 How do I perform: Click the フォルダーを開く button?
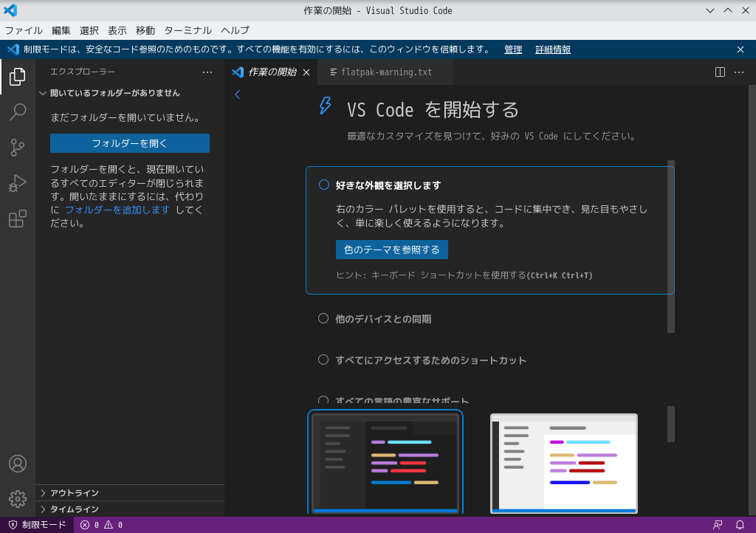tap(130, 143)
